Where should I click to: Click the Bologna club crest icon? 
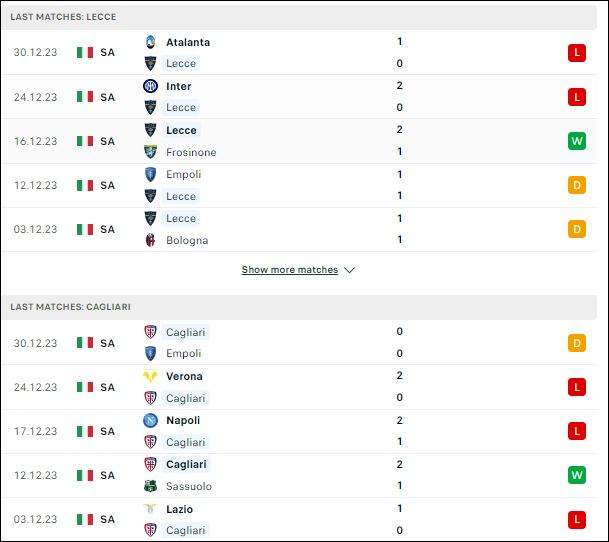(x=150, y=240)
